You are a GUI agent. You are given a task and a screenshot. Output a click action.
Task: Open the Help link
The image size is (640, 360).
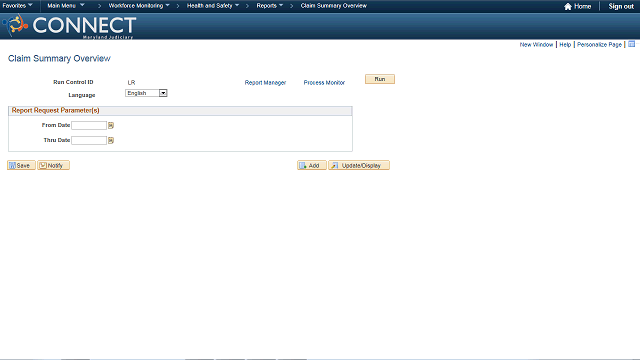pyautogui.click(x=565, y=44)
